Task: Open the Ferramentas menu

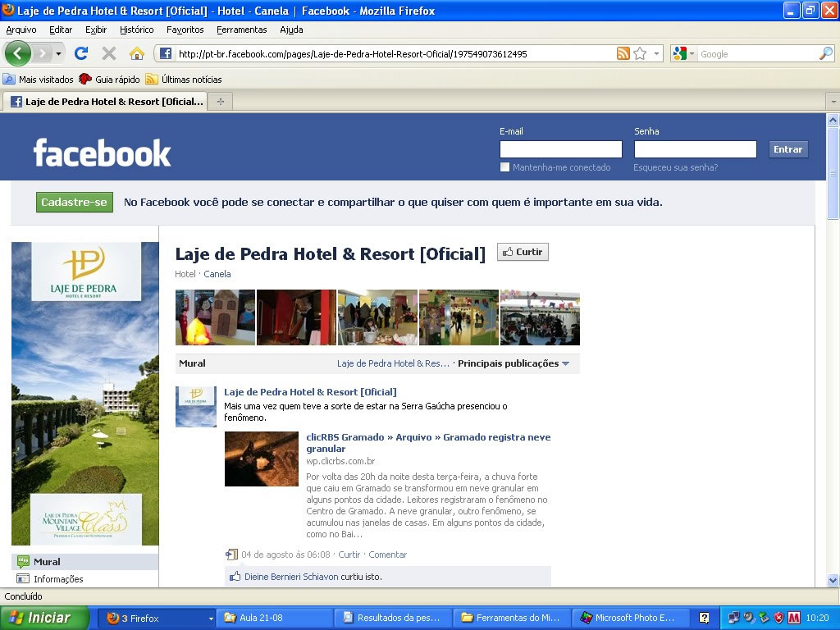Action: (x=242, y=30)
